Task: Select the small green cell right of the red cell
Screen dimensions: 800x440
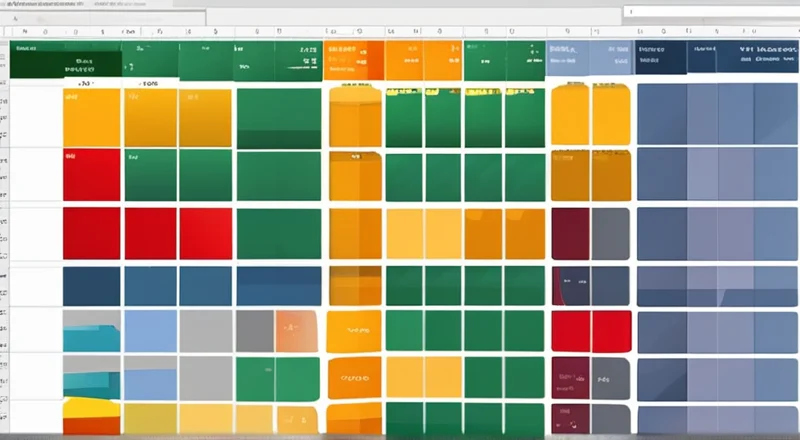Action: (x=149, y=174)
